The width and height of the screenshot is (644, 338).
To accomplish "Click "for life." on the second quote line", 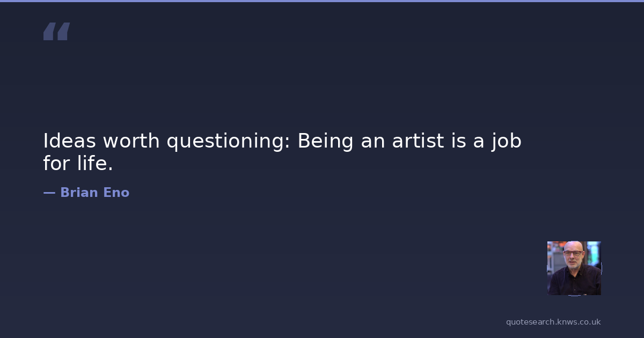I will pos(78,164).
